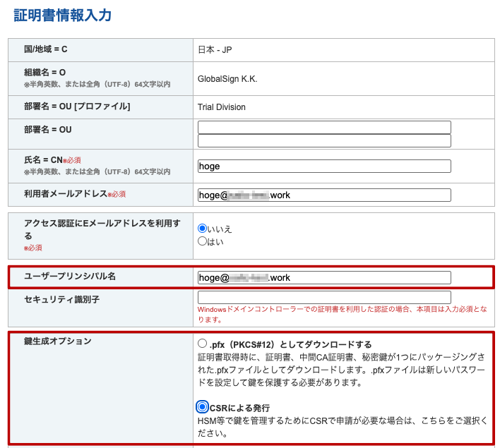500x448 pixels.
Task: Click the 国/地域 = C row label
Action: (46, 49)
